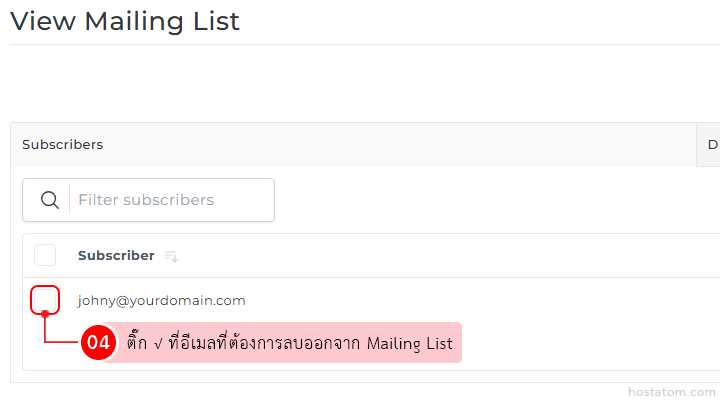Focus the Filter subscribers search field
The height and width of the screenshot is (400, 720).
(x=170, y=200)
